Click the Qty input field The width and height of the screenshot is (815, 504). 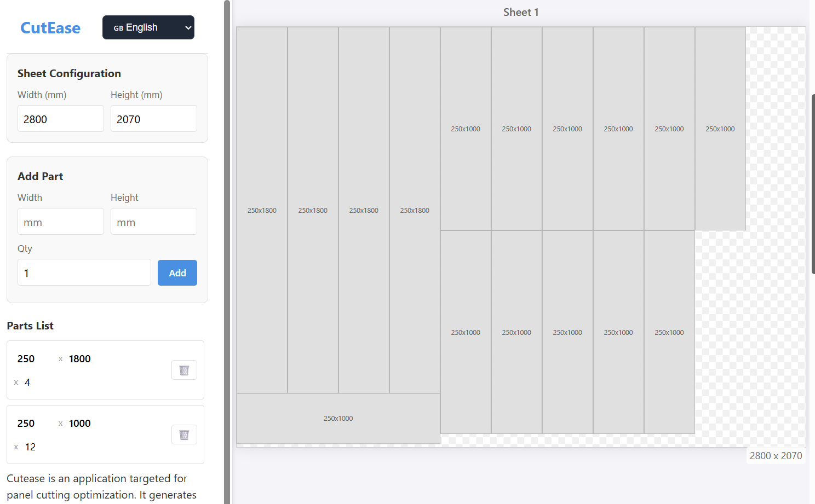pos(84,273)
